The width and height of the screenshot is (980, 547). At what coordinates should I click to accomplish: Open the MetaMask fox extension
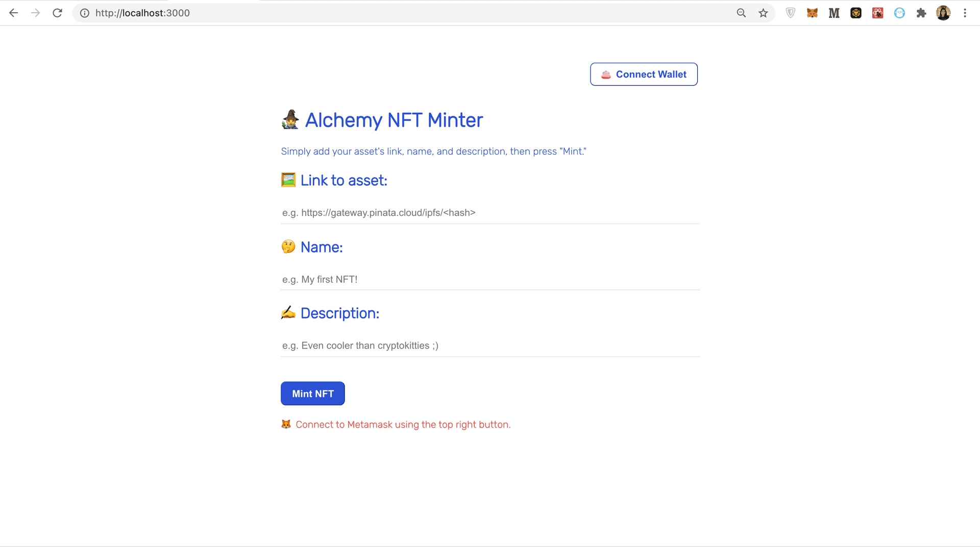[x=812, y=13]
